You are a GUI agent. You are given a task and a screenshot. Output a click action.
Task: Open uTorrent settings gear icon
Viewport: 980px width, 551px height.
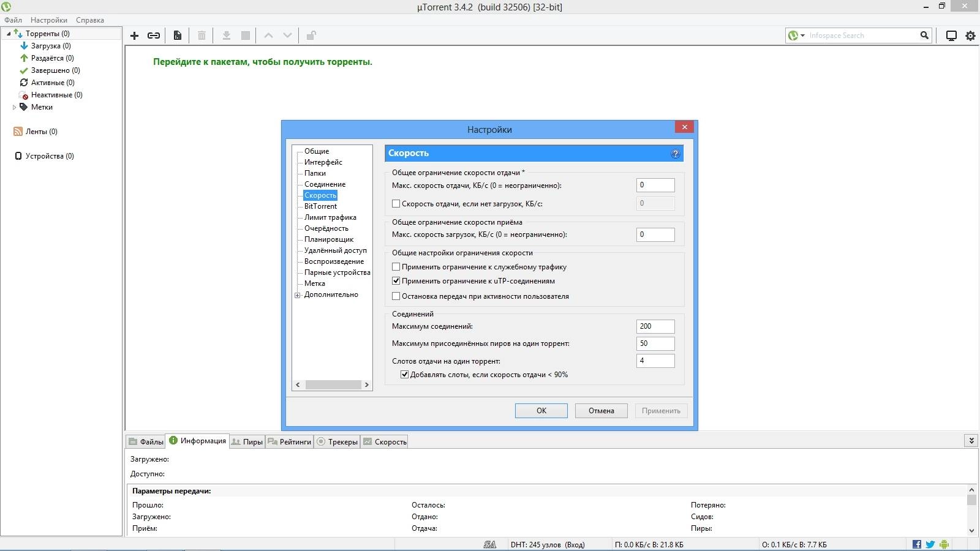point(970,35)
